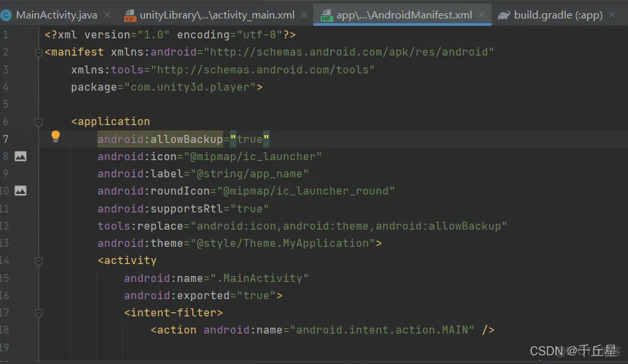Close the build.gradle (:app) tab
The width and height of the screenshot is (628, 364).
coord(612,15)
